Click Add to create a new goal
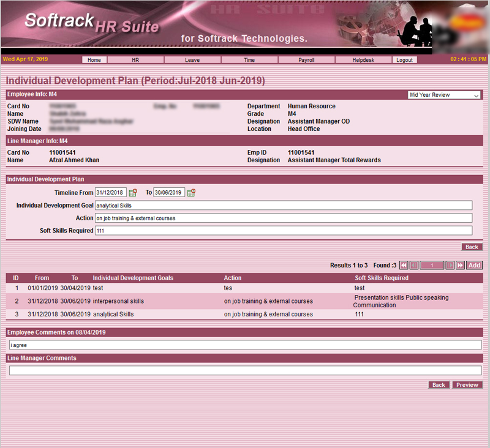 click(x=474, y=265)
